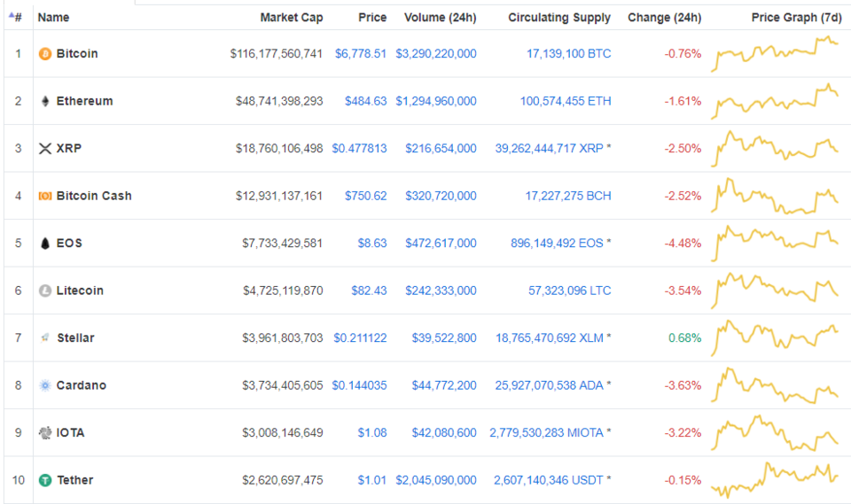Click the Bitcoin coin logo icon
Image resolution: width=851 pixels, height=504 pixels.
(45, 54)
